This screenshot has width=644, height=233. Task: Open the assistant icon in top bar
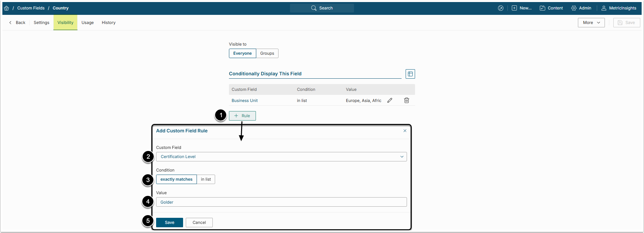pos(501,8)
